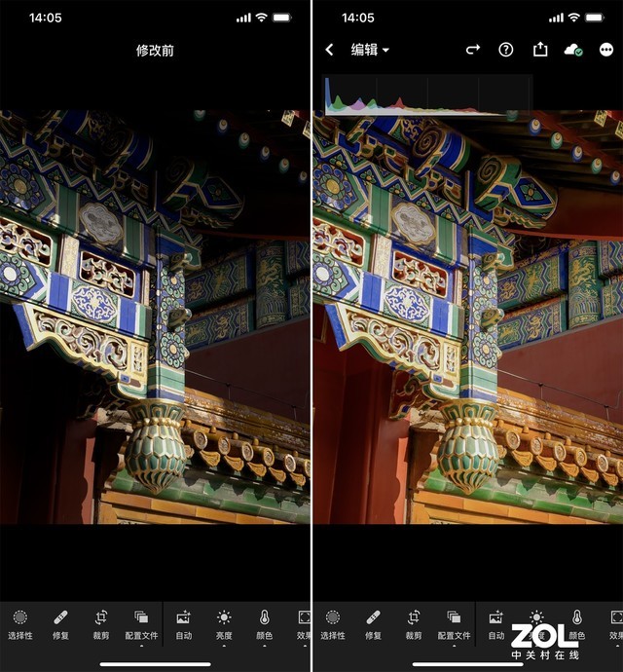The width and height of the screenshot is (623, 672).
Task: Select 修复 healing tool in the 修改前 screen
Action: (60, 623)
